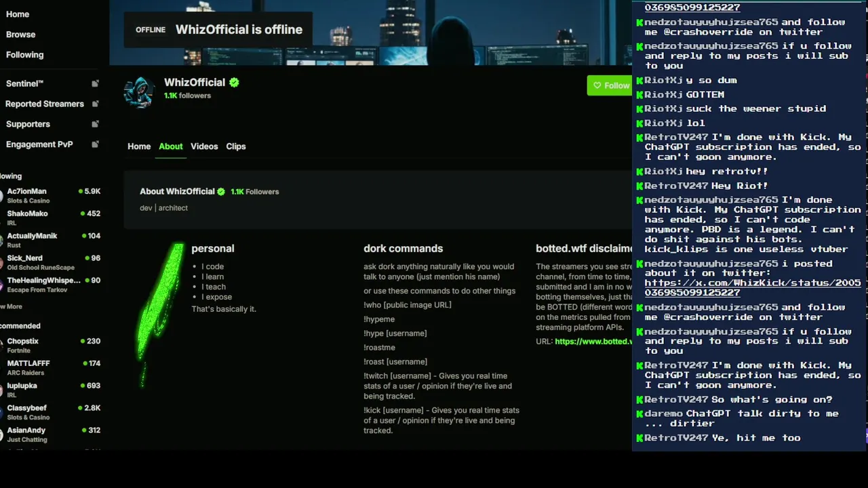Open Supporters sidebar entry
Screen dimensions: 868x488
(x=28, y=124)
